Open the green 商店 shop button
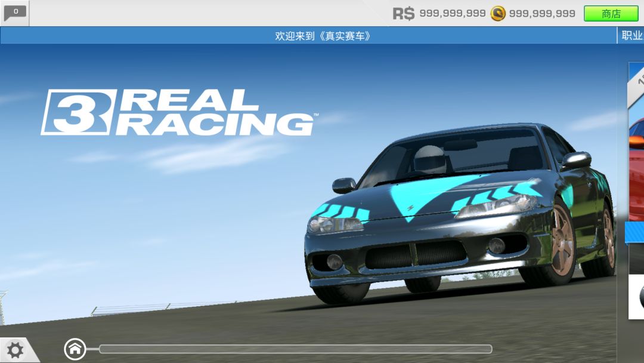 (x=611, y=14)
